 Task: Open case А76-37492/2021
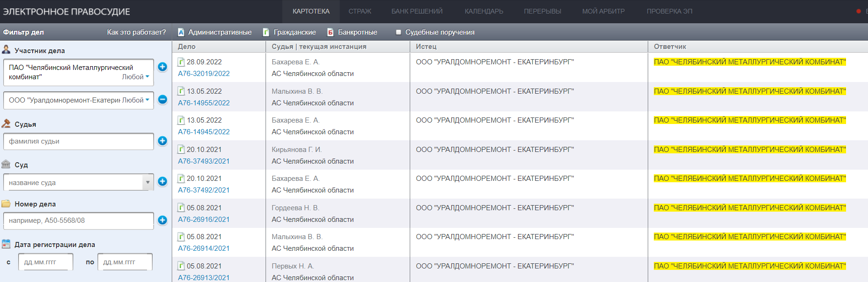pyautogui.click(x=204, y=190)
